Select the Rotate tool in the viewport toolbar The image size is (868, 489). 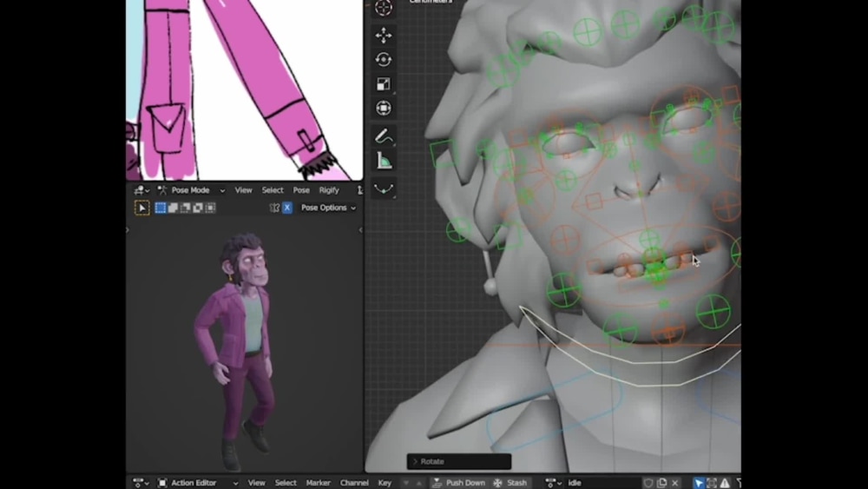[383, 59]
